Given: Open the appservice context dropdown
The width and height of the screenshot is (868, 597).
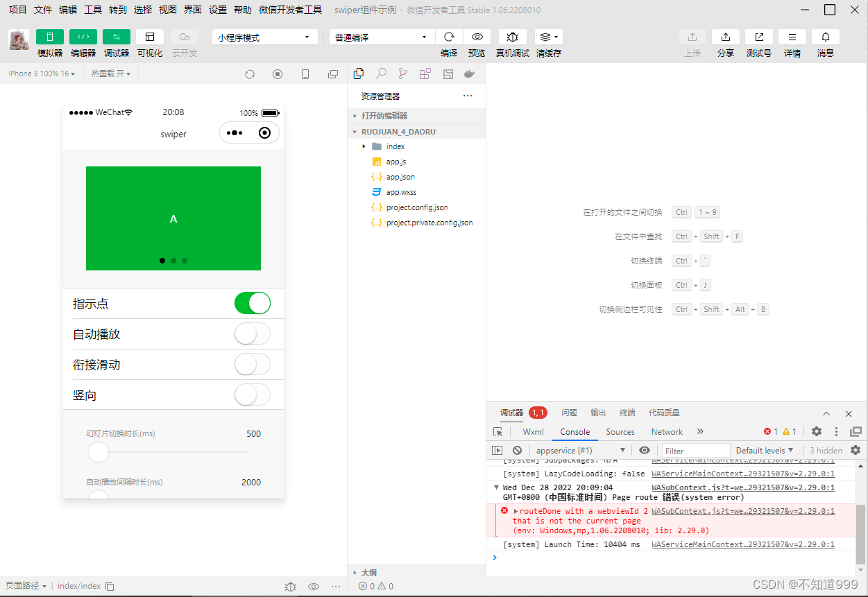Looking at the screenshot, I should [x=581, y=450].
